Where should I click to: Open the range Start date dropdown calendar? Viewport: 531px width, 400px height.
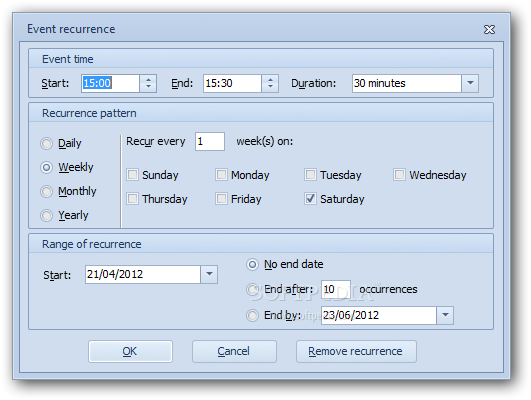[x=209, y=274]
